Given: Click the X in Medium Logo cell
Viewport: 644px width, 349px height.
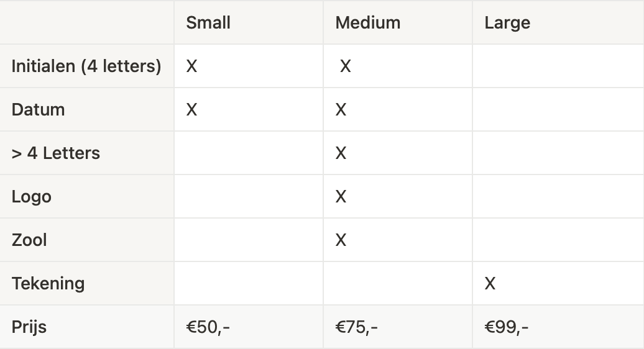Looking at the screenshot, I should point(341,197).
